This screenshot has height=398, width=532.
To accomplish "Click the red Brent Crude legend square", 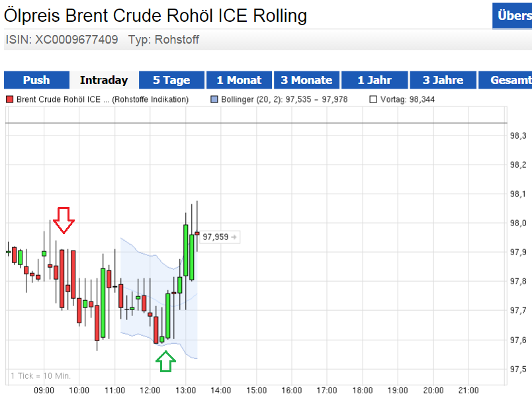I will (x=9, y=100).
